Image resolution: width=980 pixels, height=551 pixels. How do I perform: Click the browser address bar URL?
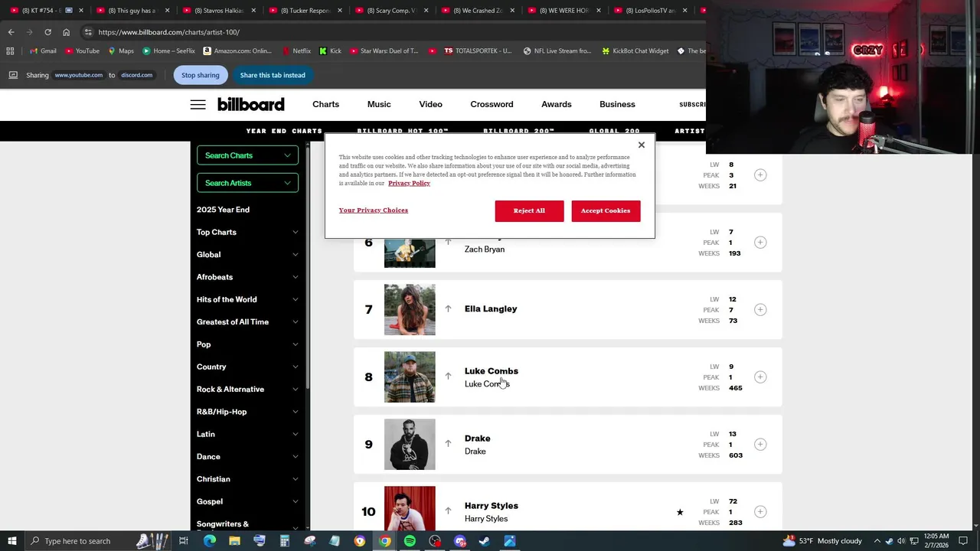tap(169, 32)
